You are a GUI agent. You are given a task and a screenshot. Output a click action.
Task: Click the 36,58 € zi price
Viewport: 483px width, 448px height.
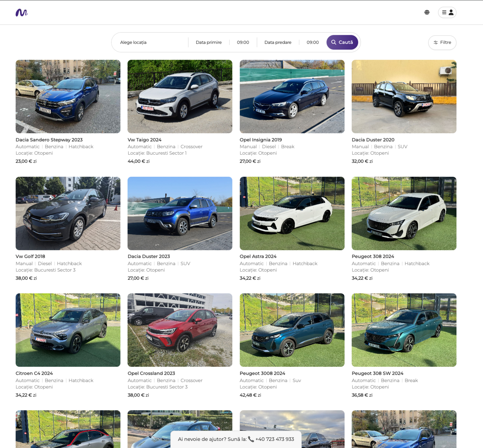(362, 395)
